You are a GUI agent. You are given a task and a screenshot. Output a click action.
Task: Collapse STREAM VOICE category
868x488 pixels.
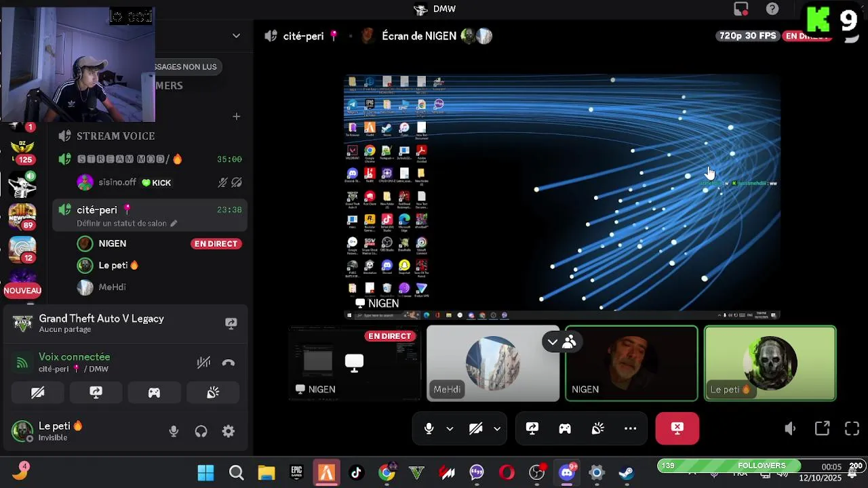115,136
